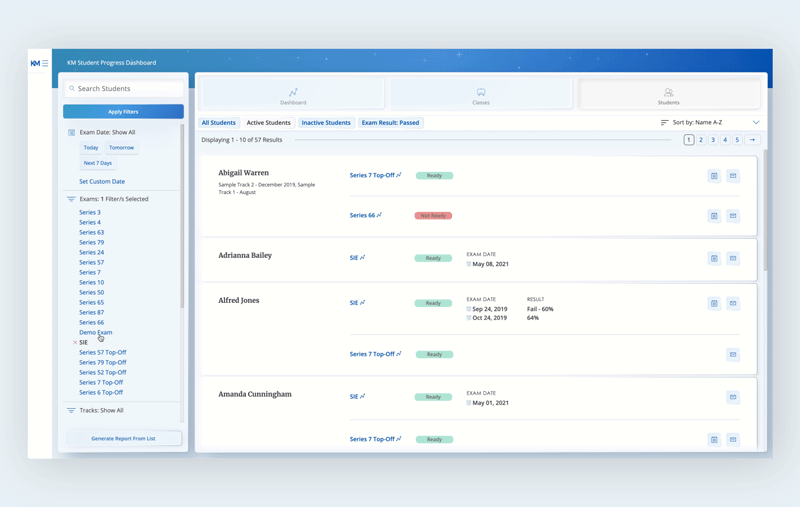Click mail icon for Abigail Warren's Series 66 row
800x507 pixels.
pyautogui.click(x=733, y=216)
